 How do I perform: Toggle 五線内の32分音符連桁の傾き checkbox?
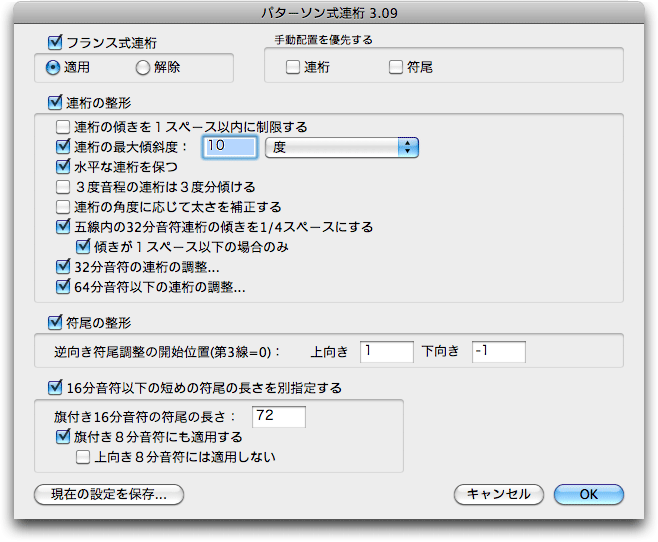click(x=63, y=227)
